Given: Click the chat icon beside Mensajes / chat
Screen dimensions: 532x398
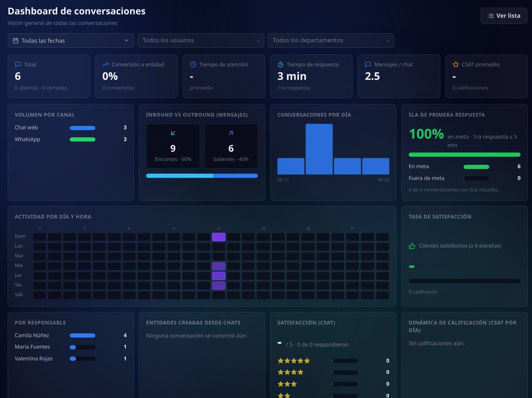Looking at the screenshot, I should 368,64.
